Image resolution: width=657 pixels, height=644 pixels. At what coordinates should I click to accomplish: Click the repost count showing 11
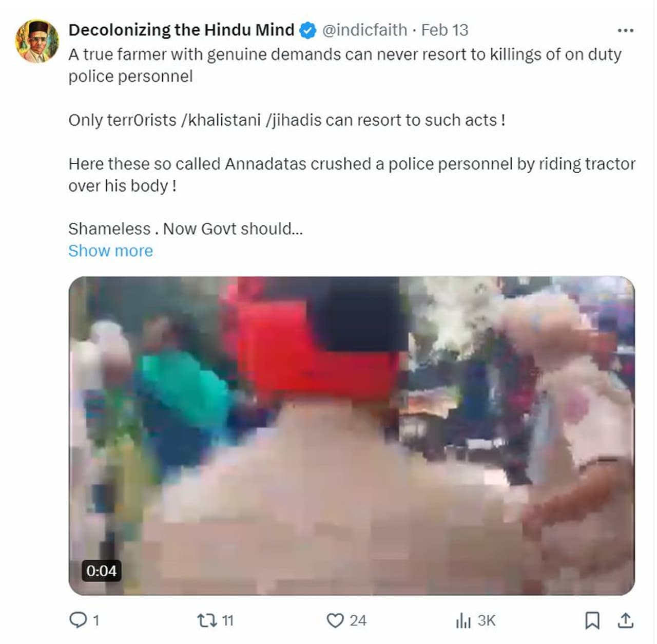pos(227,621)
